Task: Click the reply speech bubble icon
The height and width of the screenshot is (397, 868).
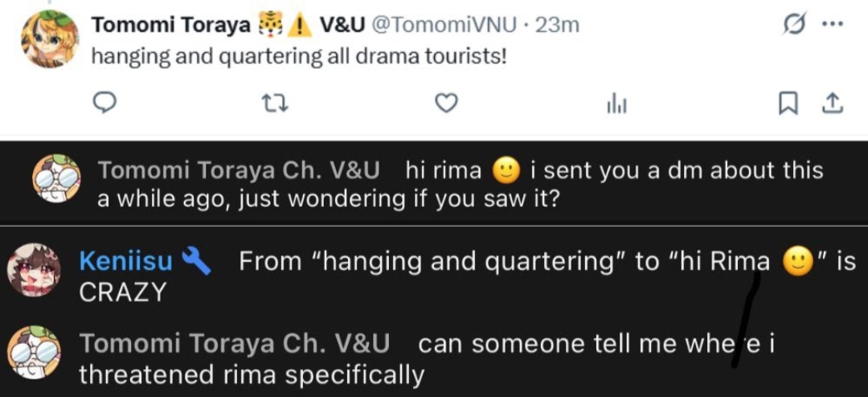Action: point(107,103)
